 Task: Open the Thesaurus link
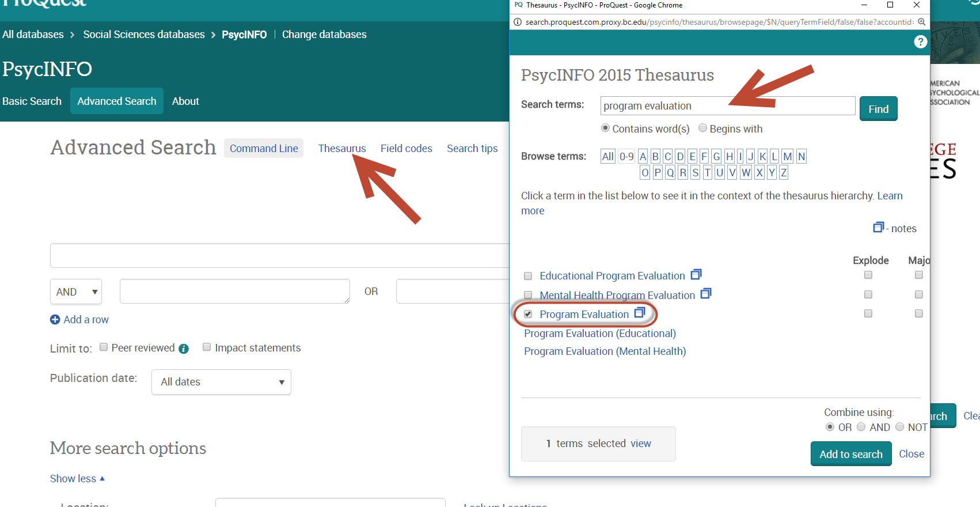(342, 148)
